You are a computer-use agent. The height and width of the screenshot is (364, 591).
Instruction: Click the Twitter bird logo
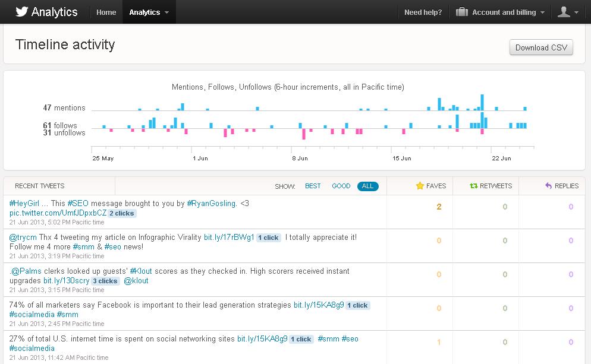tap(22, 12)
